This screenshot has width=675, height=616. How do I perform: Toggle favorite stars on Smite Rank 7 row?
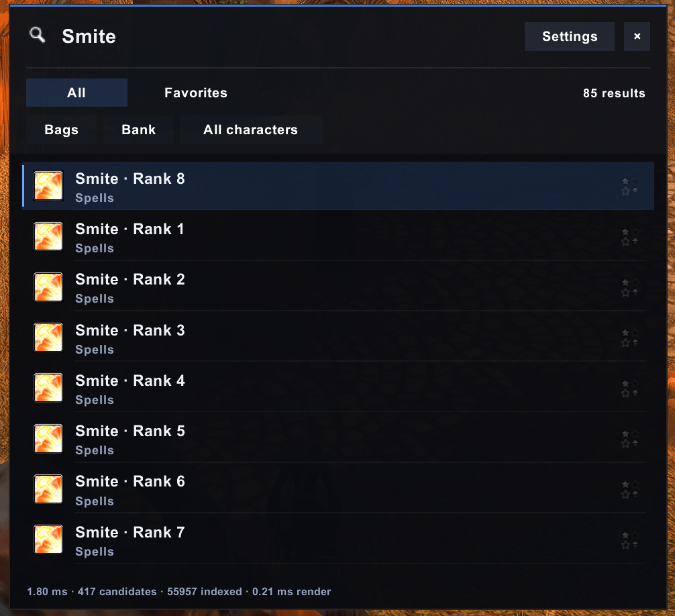[x=630, y=540]
